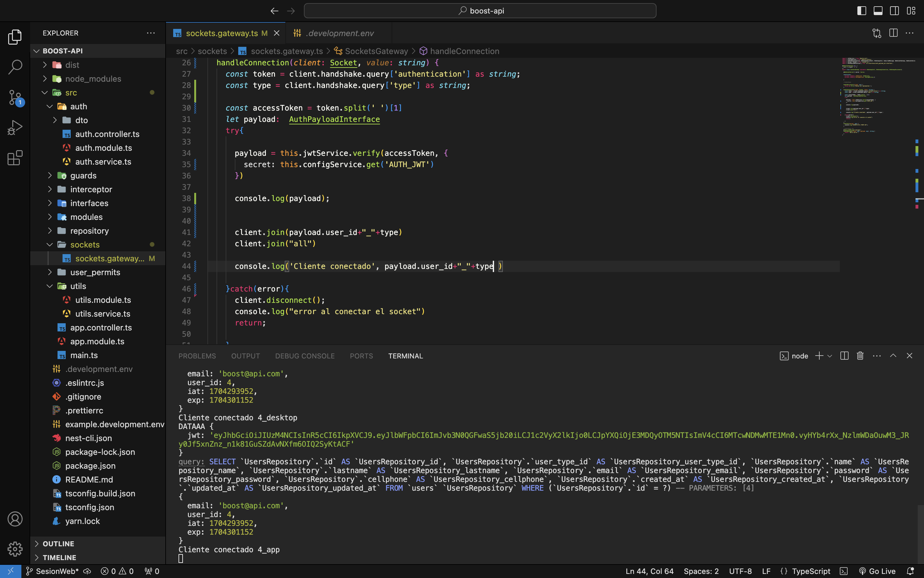Image resolution: width=924 pixels, height=578 pixels.
Task: Toggle bottom Panel visibility in title bar
Action: tap(878, 11)
